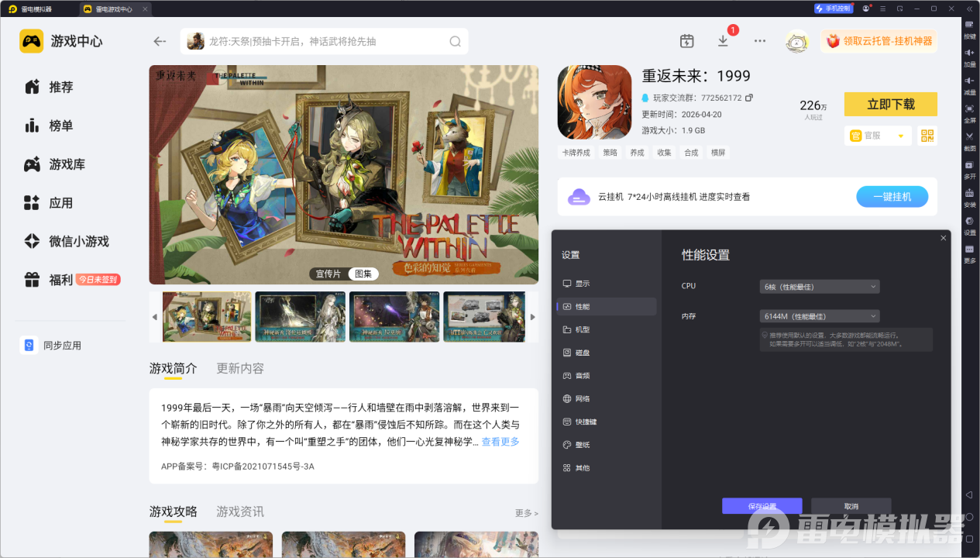Screen dimensions: 980x558
Task: Click the 领取云托管-挂机神器 banner
Action: click(879, 41)
